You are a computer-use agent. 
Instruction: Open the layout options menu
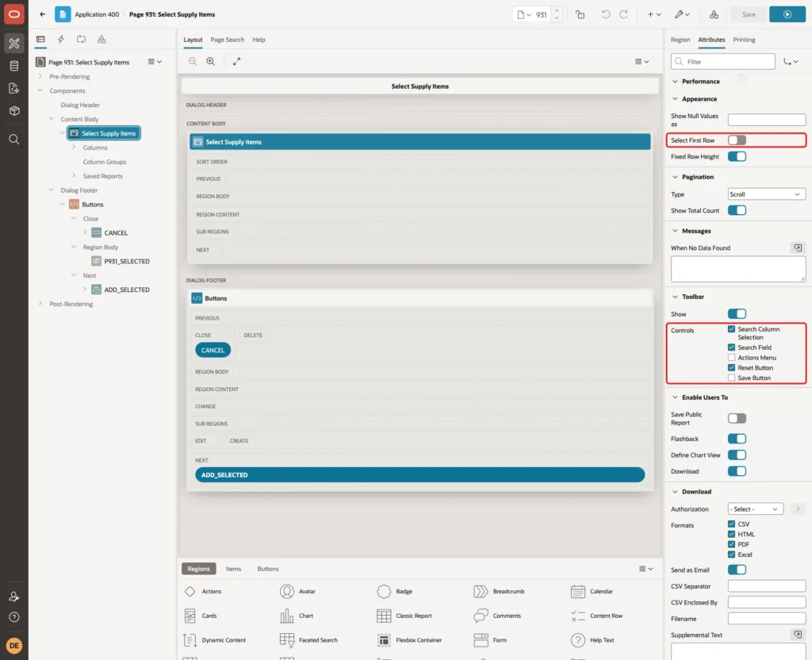[x=642, y=61]
